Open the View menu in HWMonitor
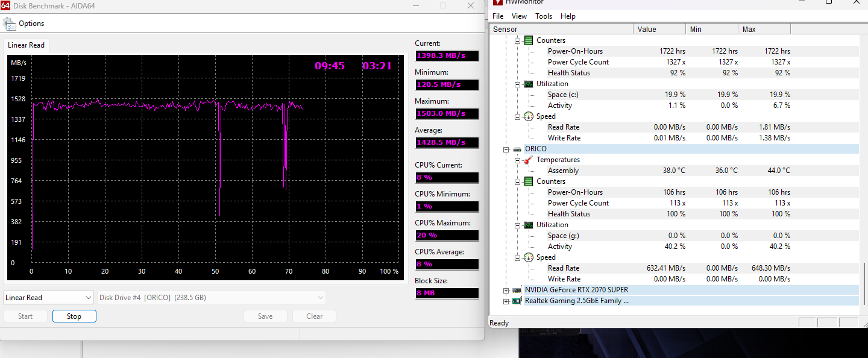868x358 pixels. (519, 16)
